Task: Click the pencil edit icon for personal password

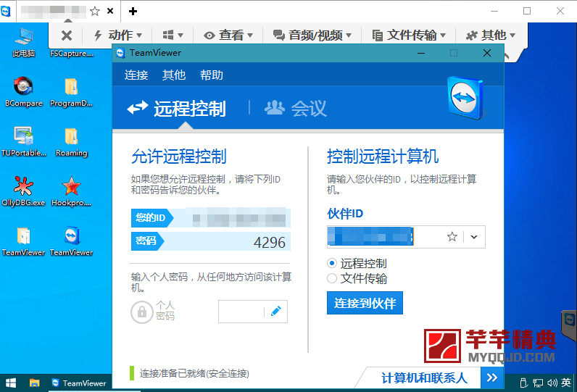Action: click(x=276, y=312)
